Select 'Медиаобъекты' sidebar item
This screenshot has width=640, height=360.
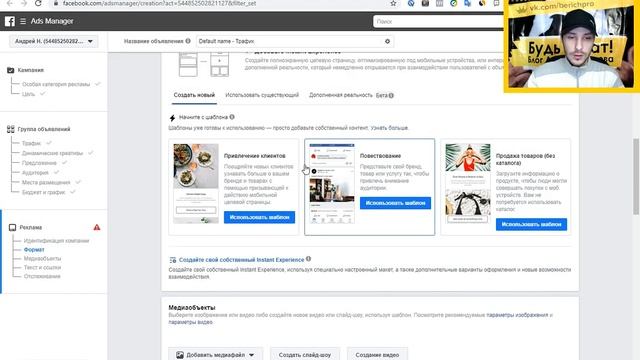pyautogui.click(x=42, y=258)
